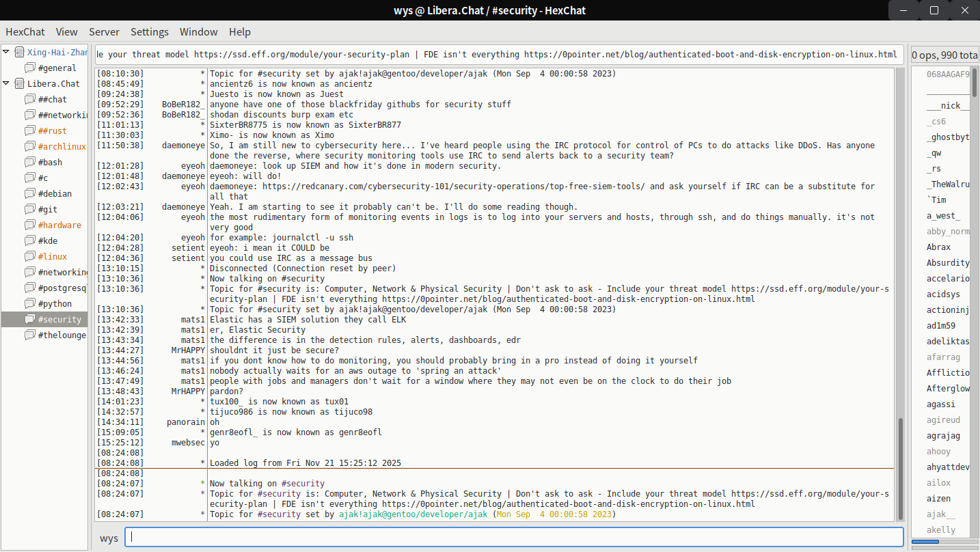Select user Absurdity in user list
The width and height of the screenshot is (980, 552).
(948, 263)
